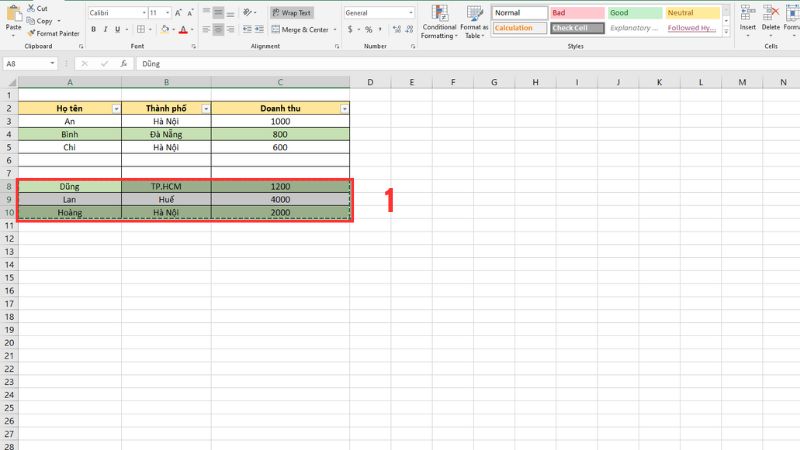
Task: Click the Delete cells icon
Action: coord(771,14)
